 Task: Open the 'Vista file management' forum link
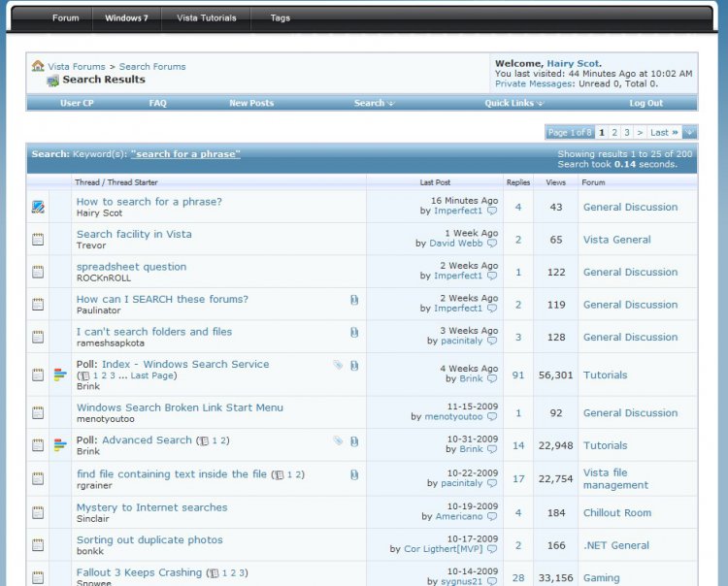[x=615, y=479]
